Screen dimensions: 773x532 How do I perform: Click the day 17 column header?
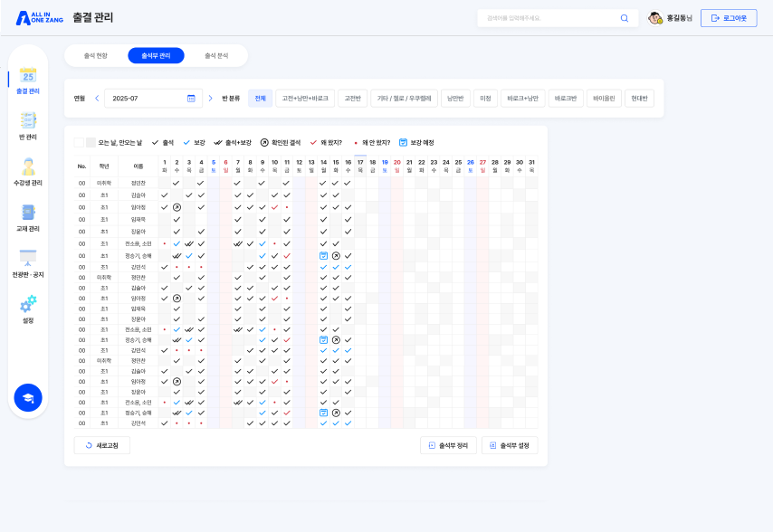click(360, 166)
